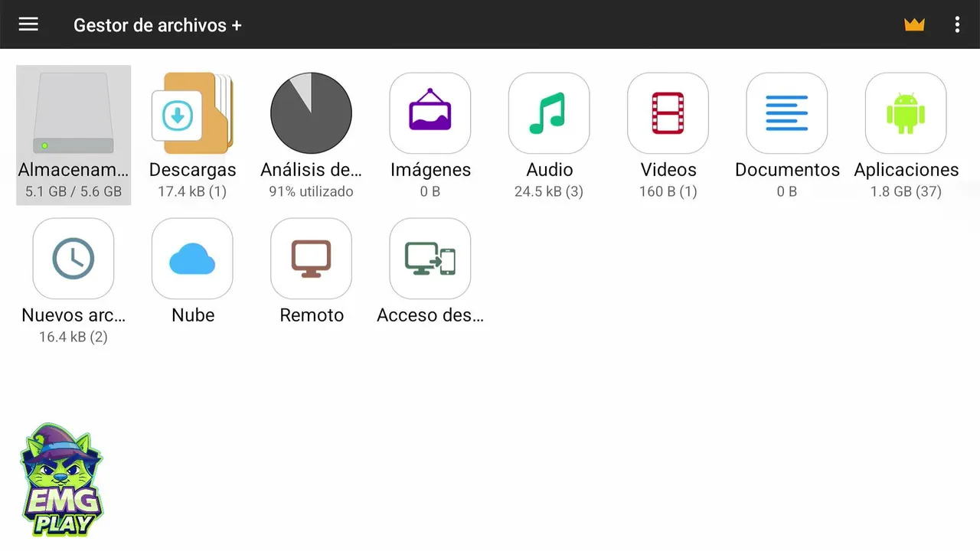Open the Remoto monitor icon

pyautogui.click(x=312, y=259)
